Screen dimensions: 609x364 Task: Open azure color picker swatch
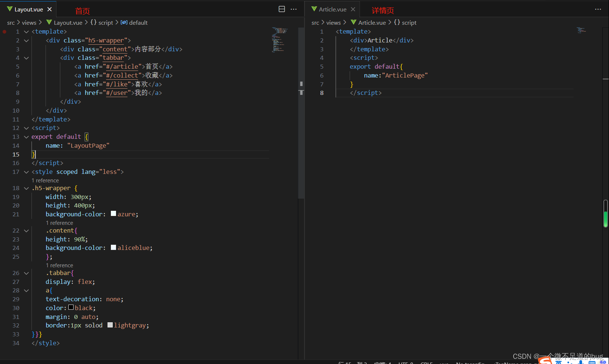[x=113, y=213]
